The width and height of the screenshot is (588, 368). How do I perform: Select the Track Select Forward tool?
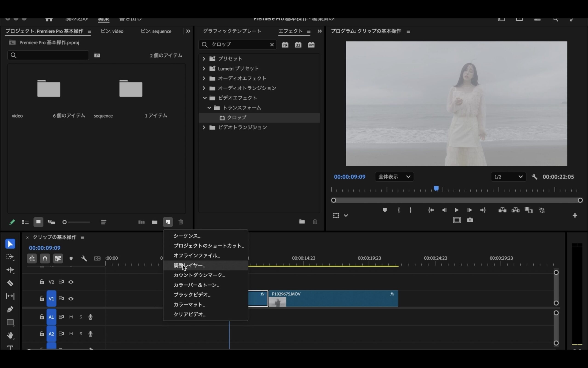[x=10, y=257]
